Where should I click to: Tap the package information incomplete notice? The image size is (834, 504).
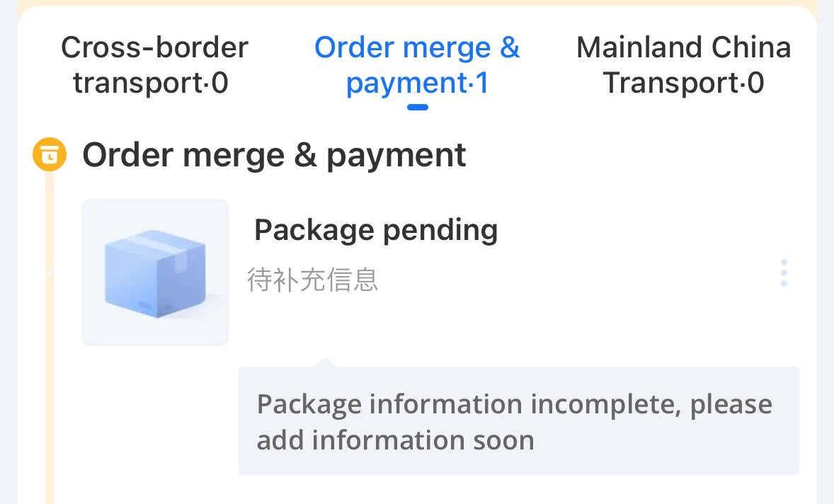pyautogui.click(x=518, y=420)
